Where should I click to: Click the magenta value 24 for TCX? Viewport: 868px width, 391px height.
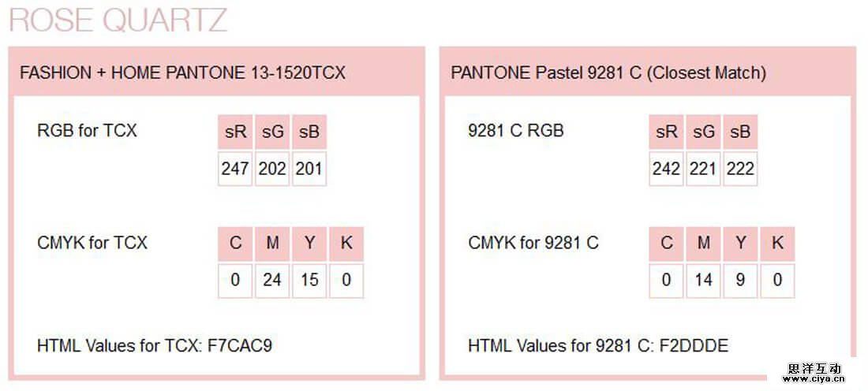[272, 280]
